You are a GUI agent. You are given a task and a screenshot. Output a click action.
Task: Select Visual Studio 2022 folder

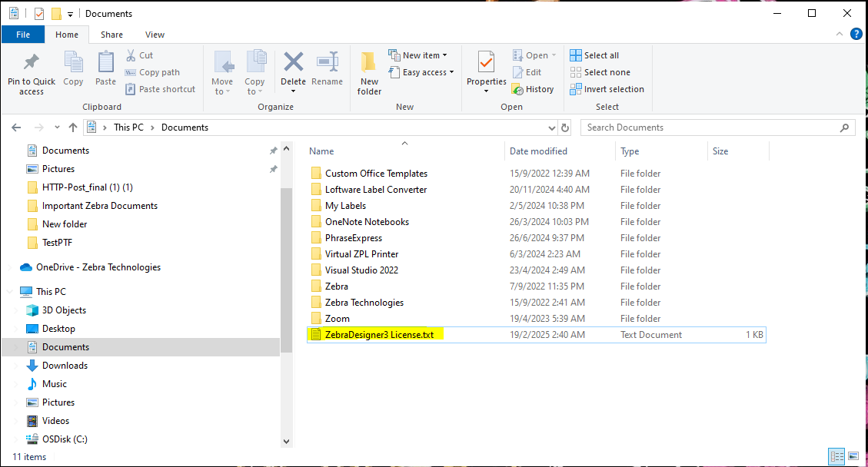(x=361, y=270)
